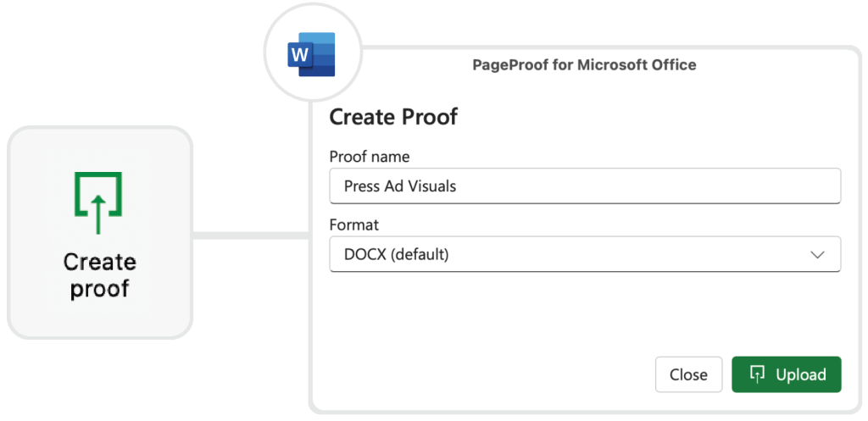
Task: Click the "Create Proof" dialog heading
Action: (x=393, y=117)
